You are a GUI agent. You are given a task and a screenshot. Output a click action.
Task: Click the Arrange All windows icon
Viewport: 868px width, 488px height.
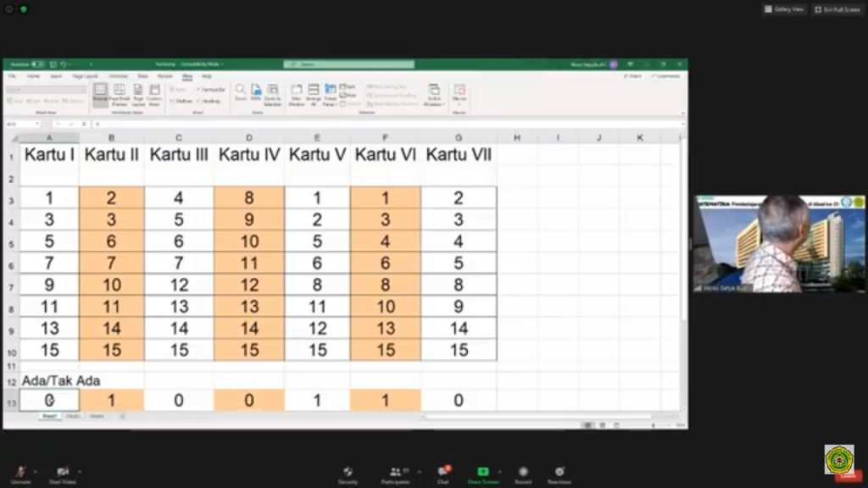click(x=314, y=95)
